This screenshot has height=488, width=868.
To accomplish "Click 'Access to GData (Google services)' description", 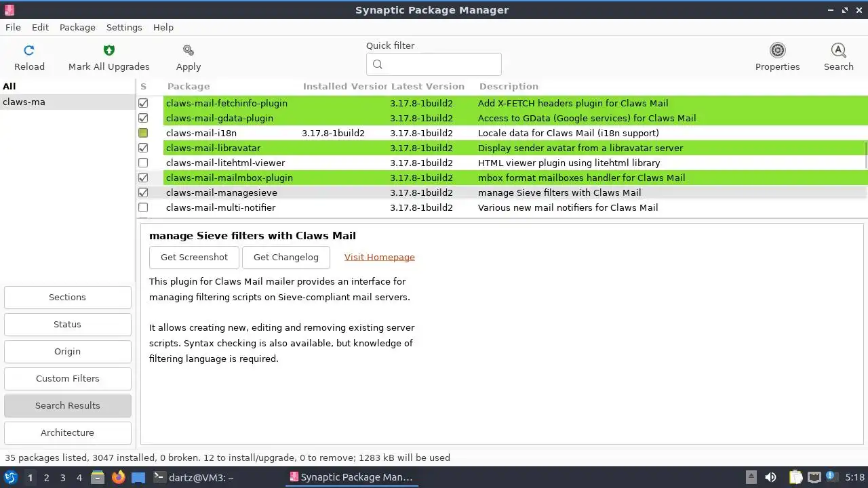I will pyautogui.click(x=587, y=118).
